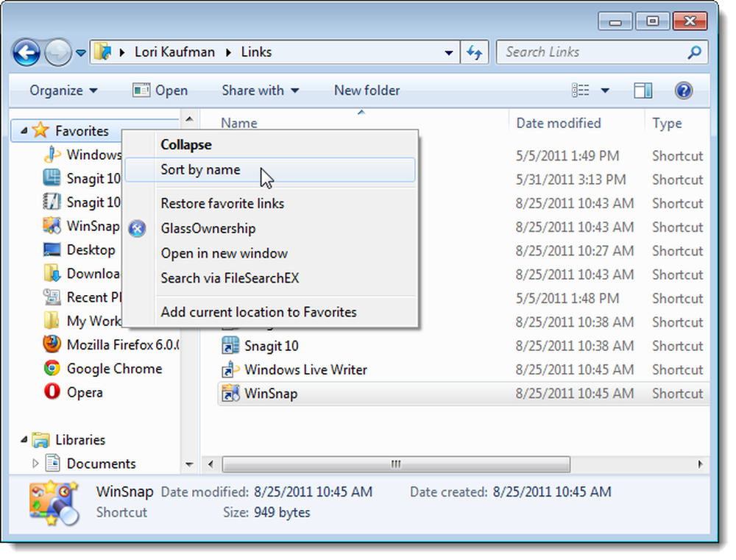
Task: Click the WinSnap favorite icon in sidebar
Action: click(x=52, y=225)
